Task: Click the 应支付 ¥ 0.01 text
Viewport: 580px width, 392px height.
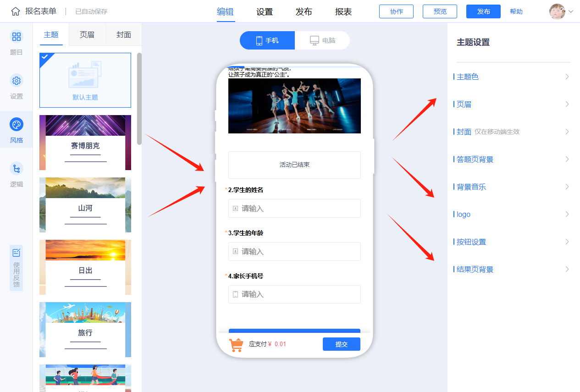Action: coord(267,344)
